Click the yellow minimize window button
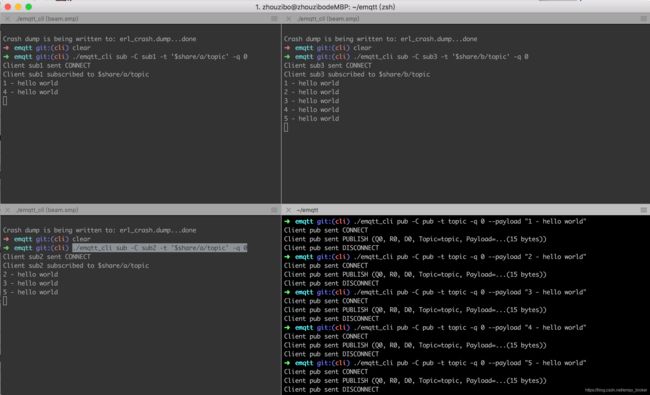The height and width of the screenshot is (395, 650). point(18,7)
